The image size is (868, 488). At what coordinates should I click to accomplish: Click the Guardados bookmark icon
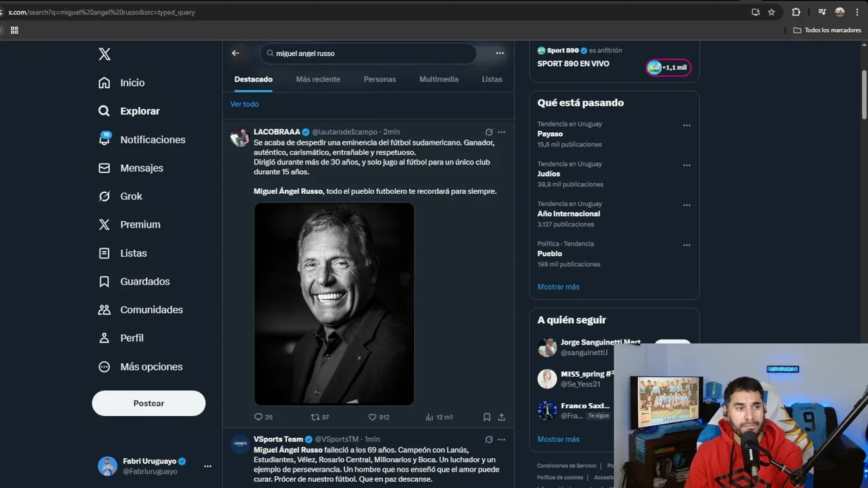(104, 281)
